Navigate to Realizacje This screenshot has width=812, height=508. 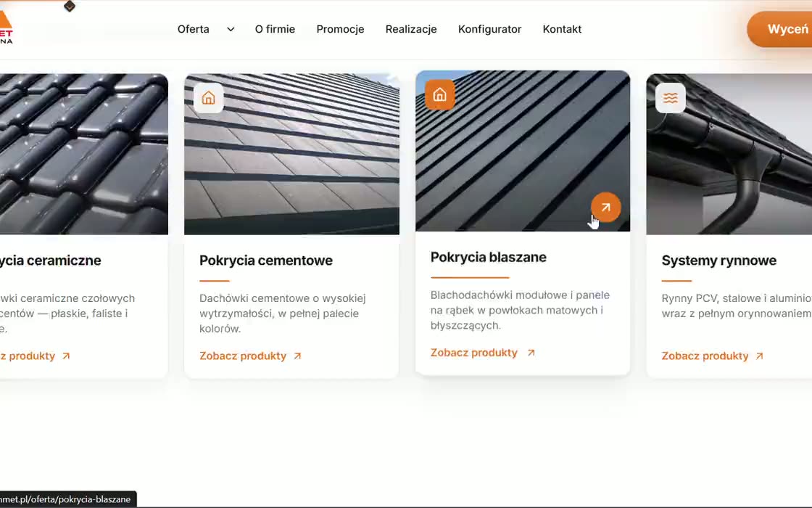point(410,29)
